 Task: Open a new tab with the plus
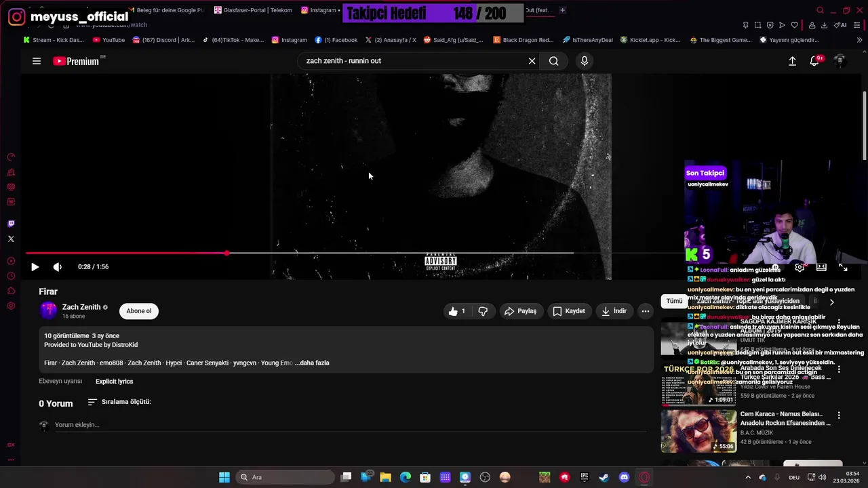(562, 10)
